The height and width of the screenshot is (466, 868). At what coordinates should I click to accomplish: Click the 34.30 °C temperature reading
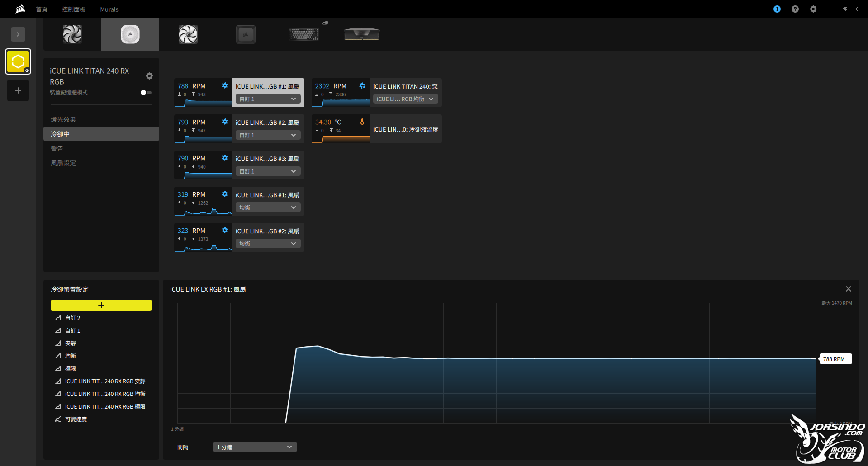tap(328, 122)
